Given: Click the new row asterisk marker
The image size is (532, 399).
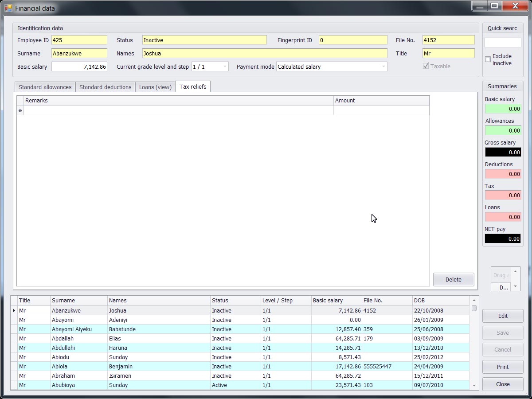Looking at the screenshot, I should pos(20,110).
